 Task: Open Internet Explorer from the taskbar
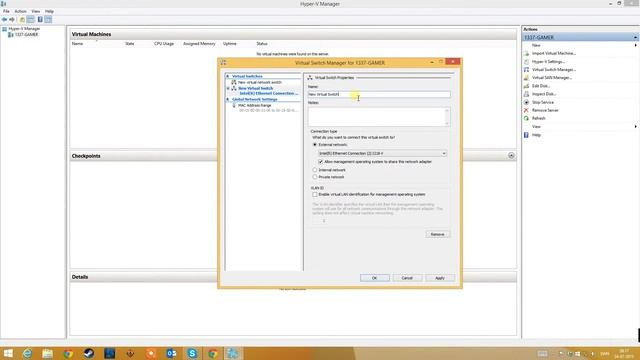(x=27, y=353)
